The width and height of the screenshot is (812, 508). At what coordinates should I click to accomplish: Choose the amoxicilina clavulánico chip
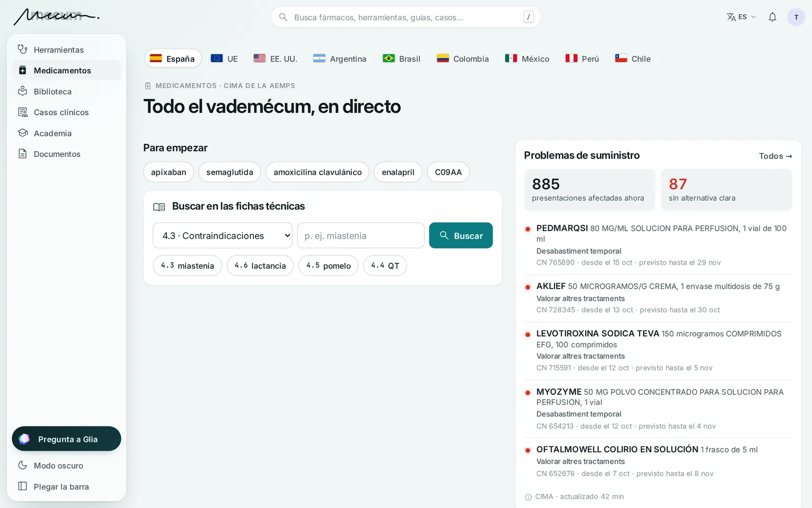318,172
